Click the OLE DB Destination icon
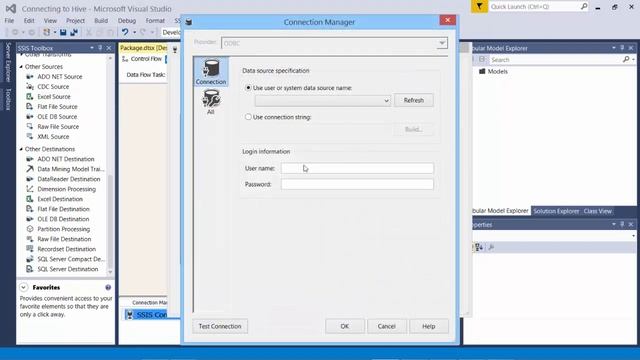Image resolution: width=640 pixels, height=360 pixels. click(30, 219)
